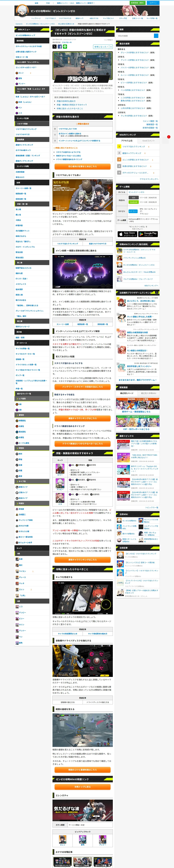174x868 pixels.
Task: Click the 新規登録（無料） button
Action: [137, 3]
